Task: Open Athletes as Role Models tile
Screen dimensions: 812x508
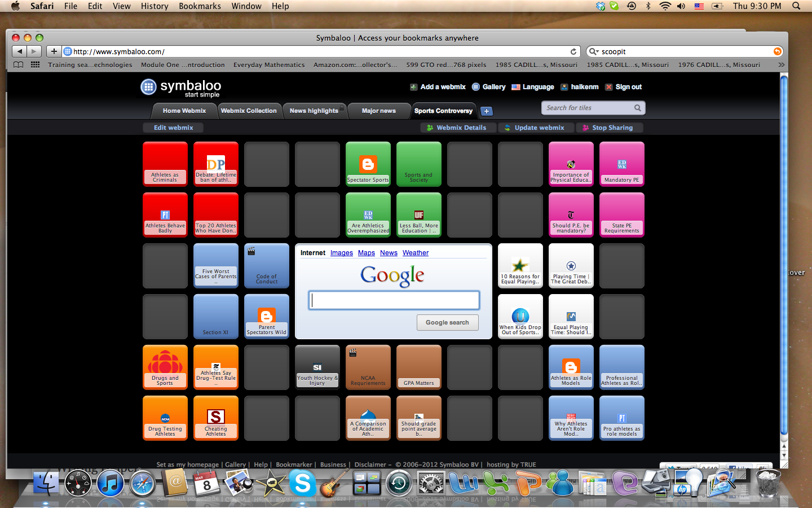Action: (x=571, y=367)
